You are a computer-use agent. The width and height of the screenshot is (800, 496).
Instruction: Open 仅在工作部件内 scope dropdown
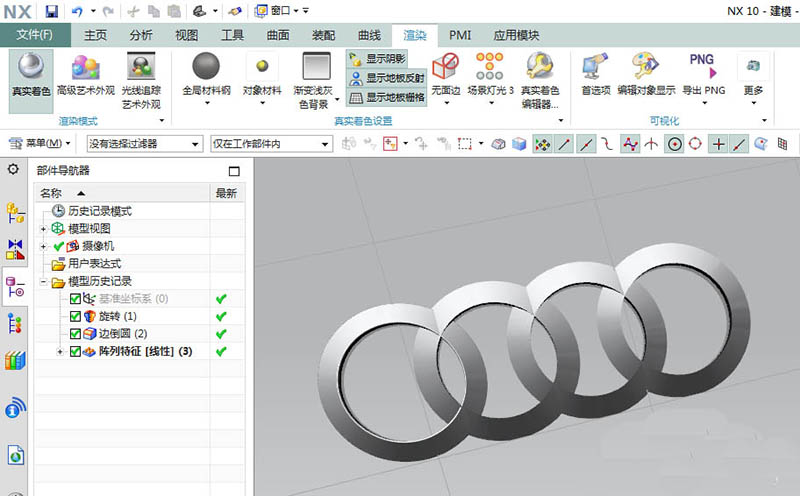pyautogui.click(x=271, y=144)
